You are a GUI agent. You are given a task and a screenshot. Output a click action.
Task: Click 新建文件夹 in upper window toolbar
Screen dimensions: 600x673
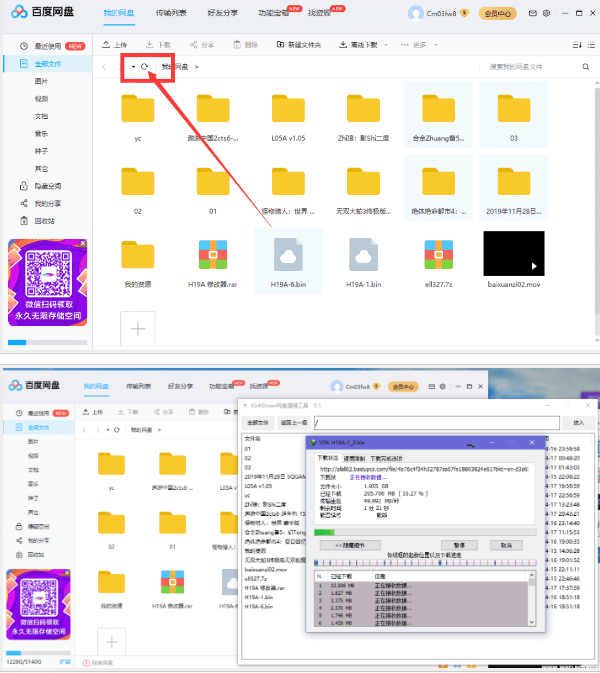coord(299,45)
